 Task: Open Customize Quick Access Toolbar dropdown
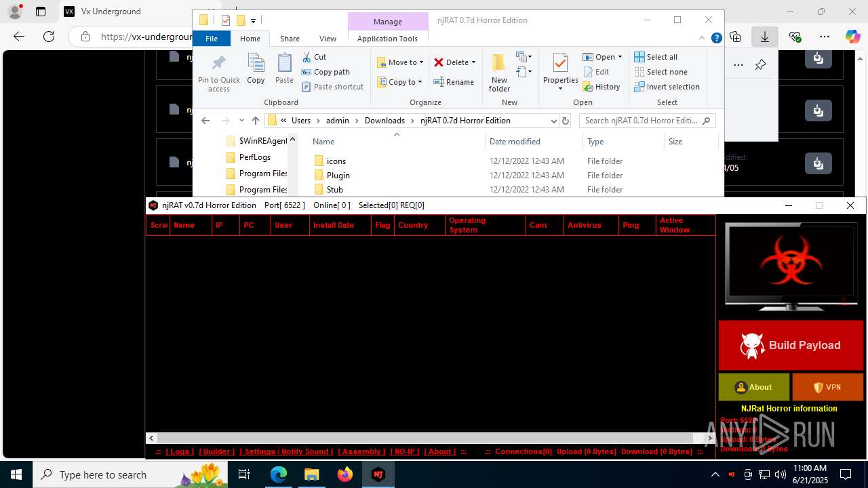pyautogui.click(x=253, y=21)
